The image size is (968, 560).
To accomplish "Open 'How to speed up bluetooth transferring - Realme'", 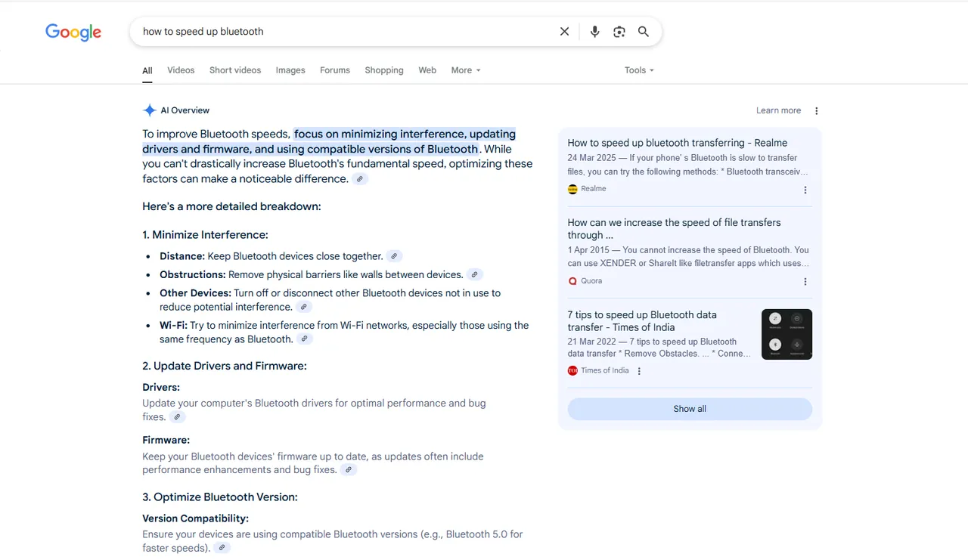I will pos(678,143).
